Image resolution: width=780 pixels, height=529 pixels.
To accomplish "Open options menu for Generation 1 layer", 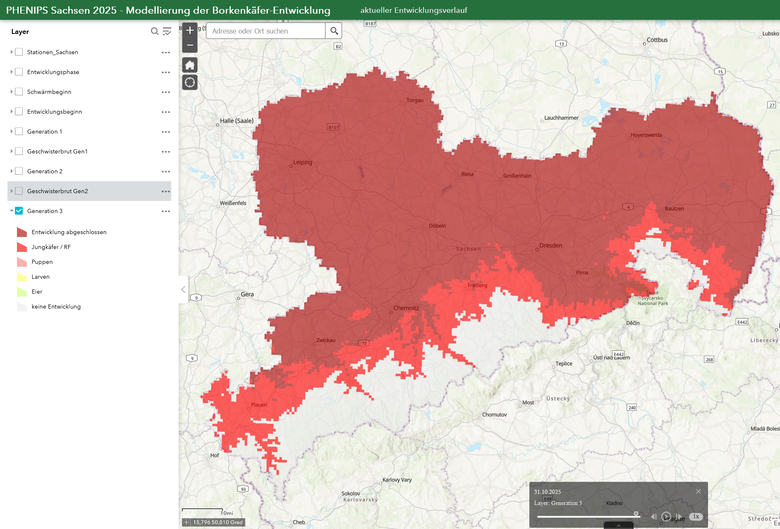I will click(166, 132).
